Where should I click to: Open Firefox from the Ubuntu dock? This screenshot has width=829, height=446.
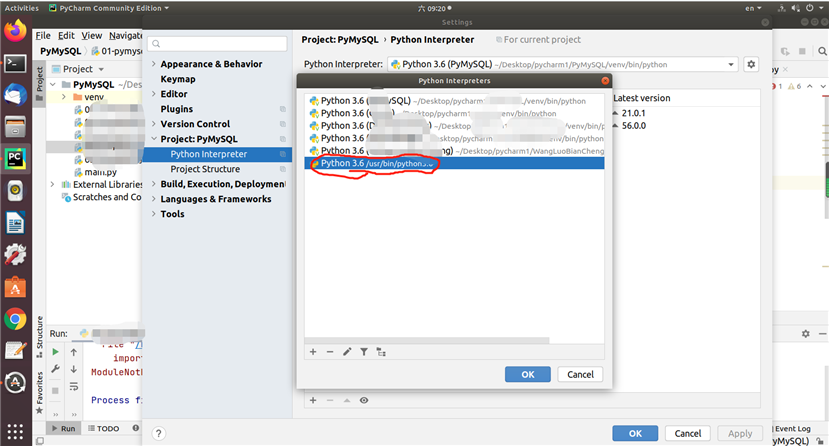[15, 31]
